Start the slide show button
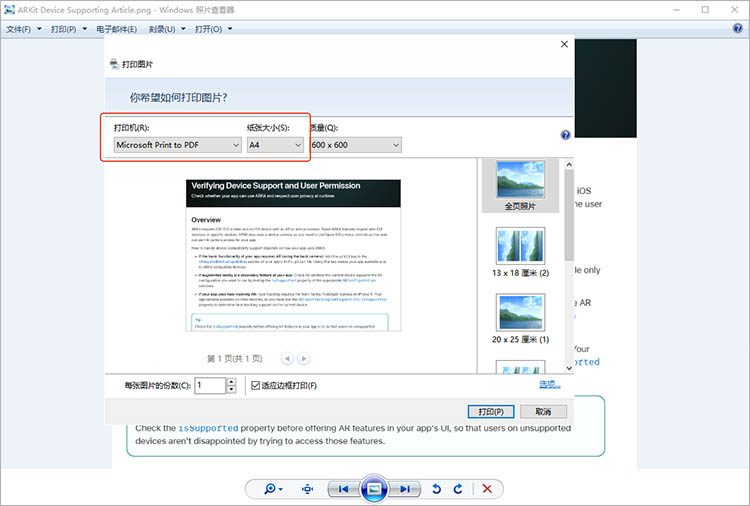Image resolution: width=750 pixels, height=506 pixels. point(374,488)
